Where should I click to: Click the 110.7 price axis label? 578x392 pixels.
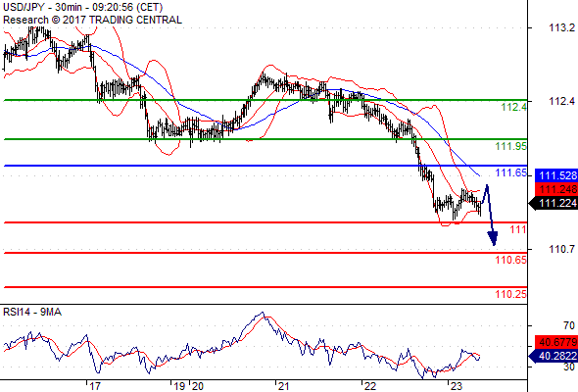[561, 249]
